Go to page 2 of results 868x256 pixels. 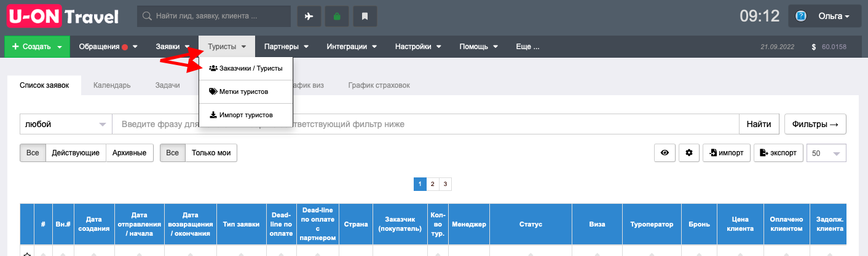click(433, 184)
